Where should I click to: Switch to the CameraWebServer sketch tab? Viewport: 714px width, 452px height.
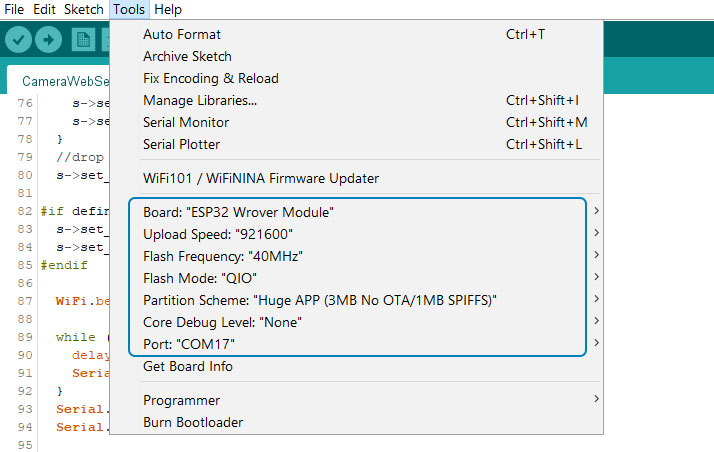tap(65, 81)
